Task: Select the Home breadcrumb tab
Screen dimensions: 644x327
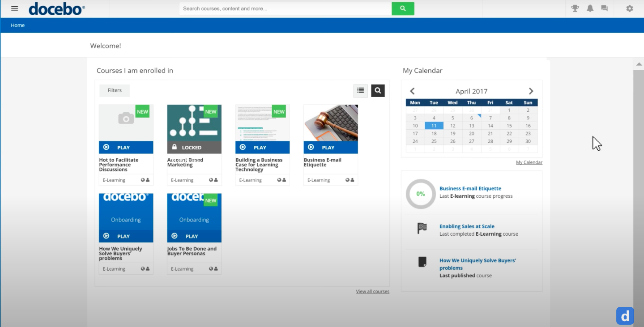Action: click(18, 25)
